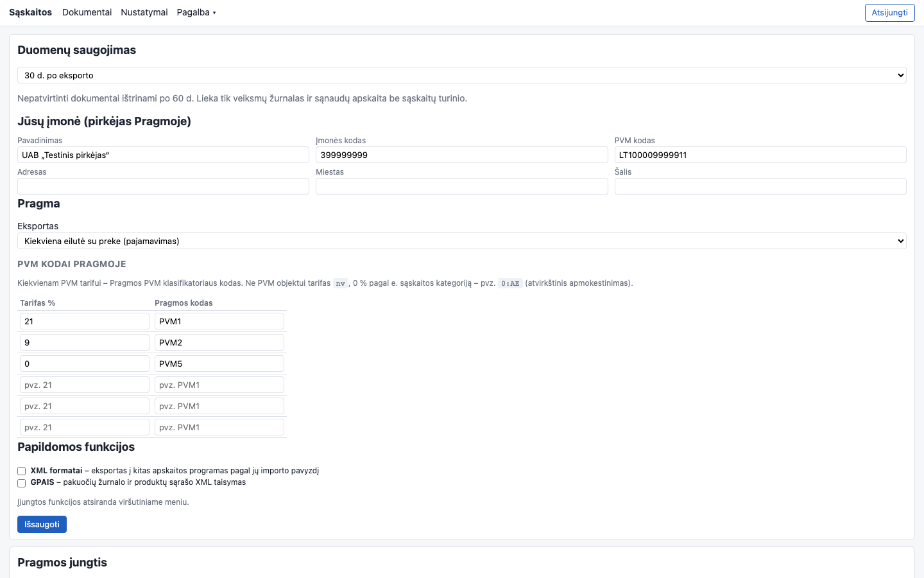This screenshot has height=578, width=924.
Task: Click the Pragmos kodas field with PVM2
Action: pyautogui.click(x=219, y=342)
